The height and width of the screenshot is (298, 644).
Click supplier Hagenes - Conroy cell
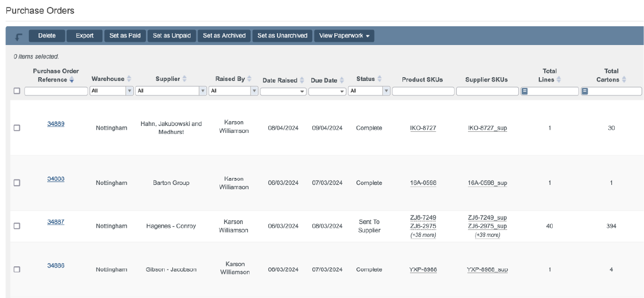pos(171,226)
